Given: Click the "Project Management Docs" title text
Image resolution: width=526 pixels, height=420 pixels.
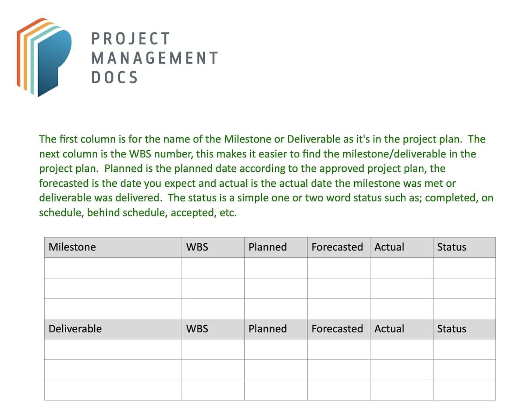Looking at the screenshot, I should [x=154, y=57].
